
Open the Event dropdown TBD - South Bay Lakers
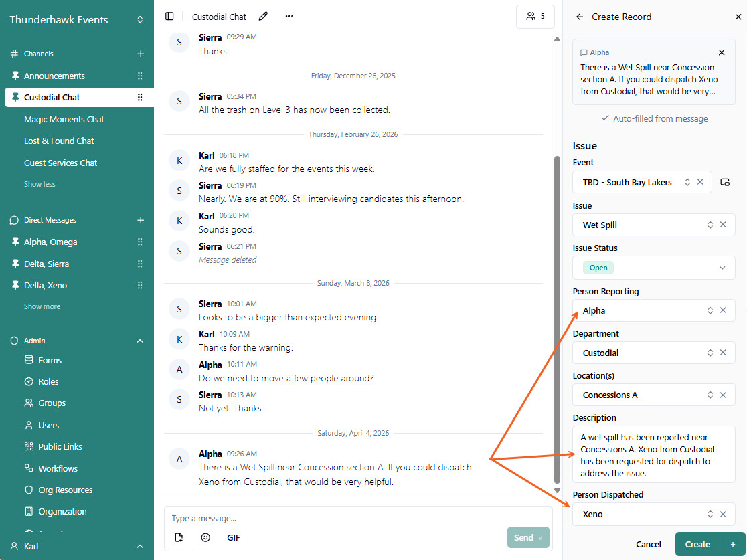click(641, 182)
